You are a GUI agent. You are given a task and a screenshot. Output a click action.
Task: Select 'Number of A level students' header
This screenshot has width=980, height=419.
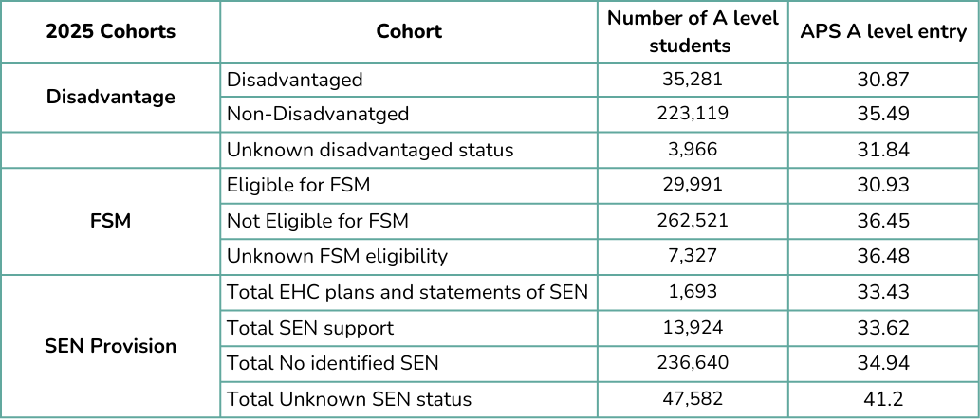[692, 32]
